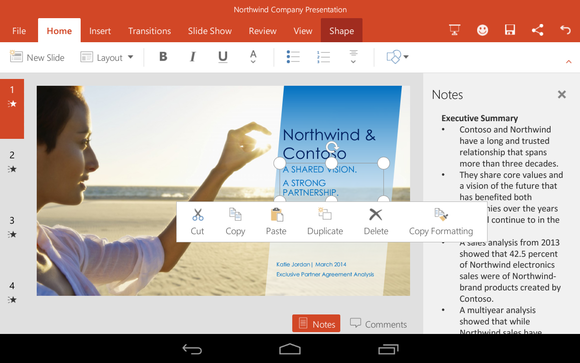The image size is (580, 363).
Task: Click the top-left resize handle of text box
Action: tap(280, 163)
